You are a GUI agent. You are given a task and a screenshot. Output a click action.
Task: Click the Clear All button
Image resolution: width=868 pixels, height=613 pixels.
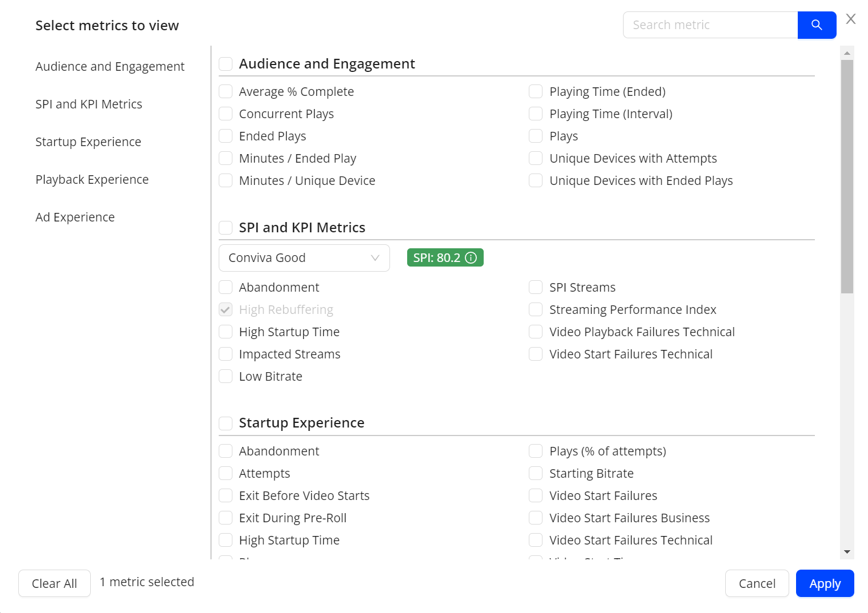[x=54, y=583]
